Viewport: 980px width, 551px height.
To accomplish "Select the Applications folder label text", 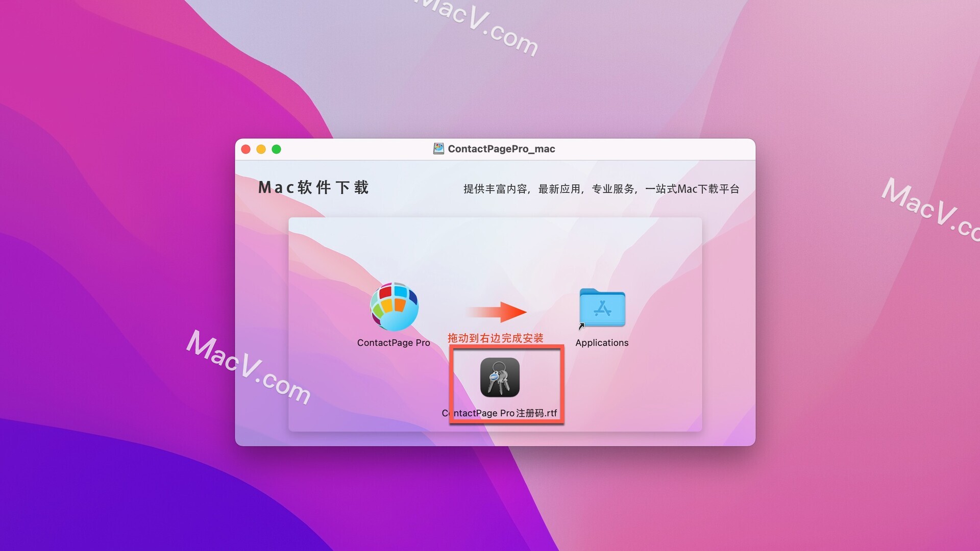I will click(602, 342).
